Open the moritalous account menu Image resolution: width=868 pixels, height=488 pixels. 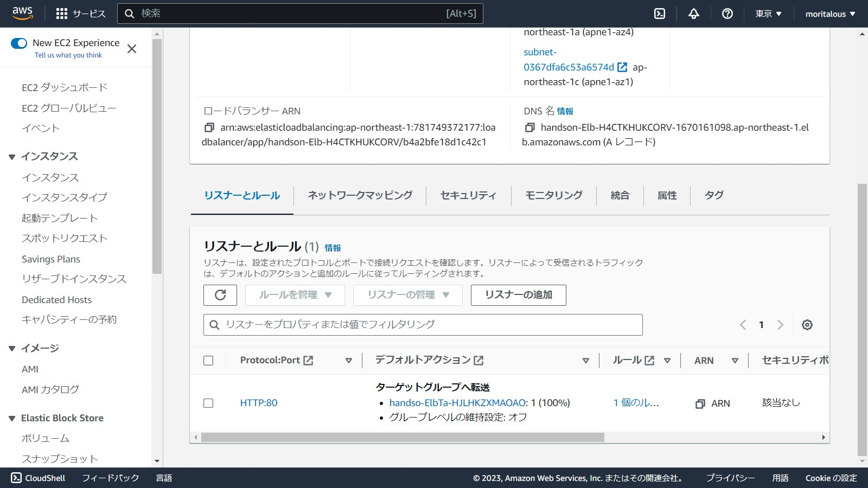click(830, 14)
